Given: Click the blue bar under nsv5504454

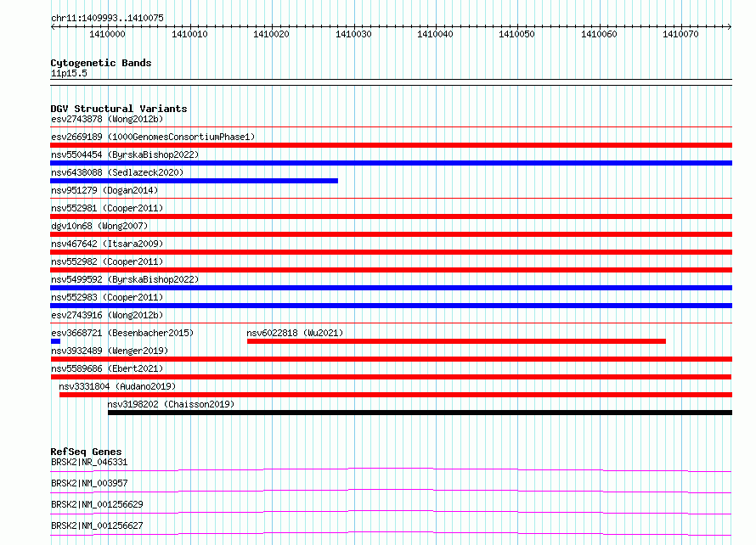Looking at the screenshot, I should pyautogui.click(x=391, y=163).
